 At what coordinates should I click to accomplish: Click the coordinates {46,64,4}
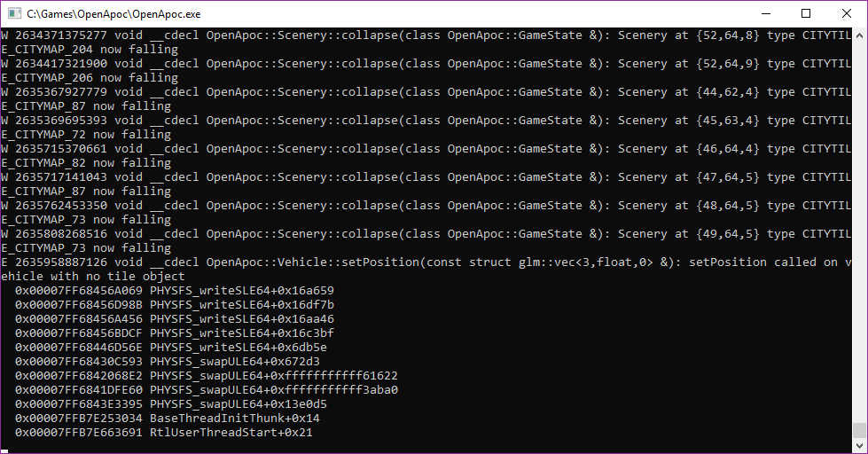(727, 148)
